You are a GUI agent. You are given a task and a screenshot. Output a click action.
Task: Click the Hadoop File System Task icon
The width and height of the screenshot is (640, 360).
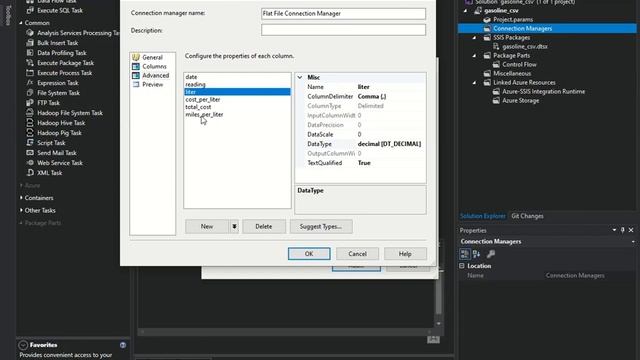30,113
